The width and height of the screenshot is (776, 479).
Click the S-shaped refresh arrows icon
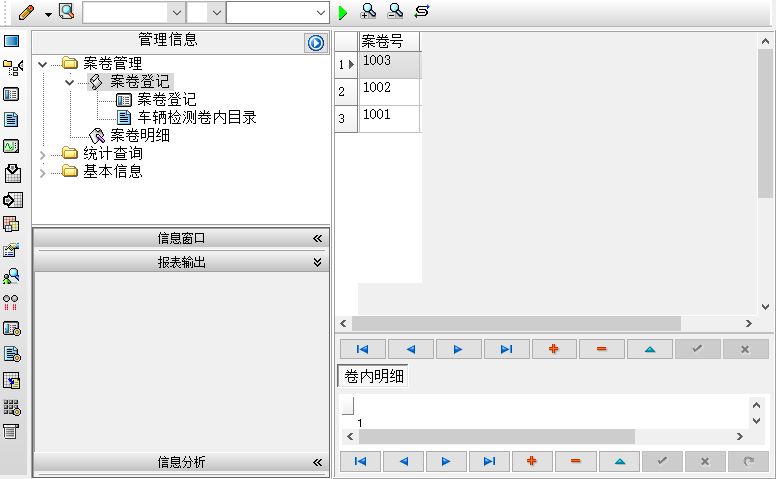click(x=422, y=11)
